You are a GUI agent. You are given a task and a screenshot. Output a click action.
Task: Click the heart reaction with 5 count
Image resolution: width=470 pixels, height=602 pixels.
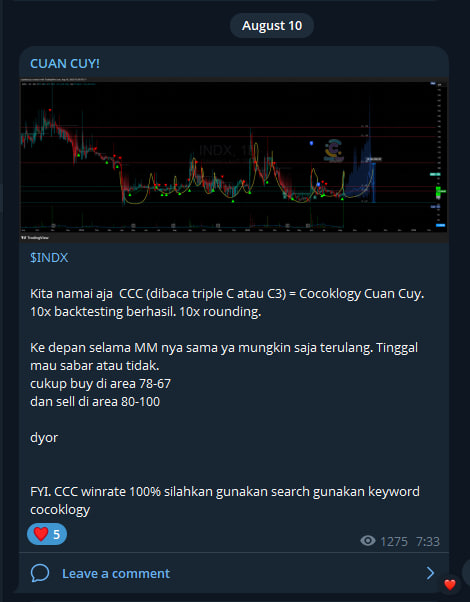(47, 534)
